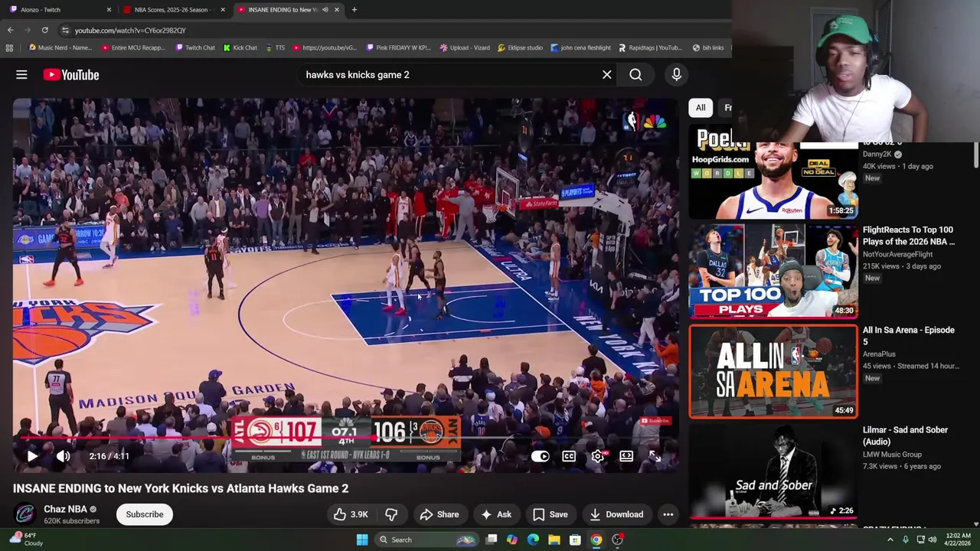
Task: Share the video
Action: coord(439,514)
